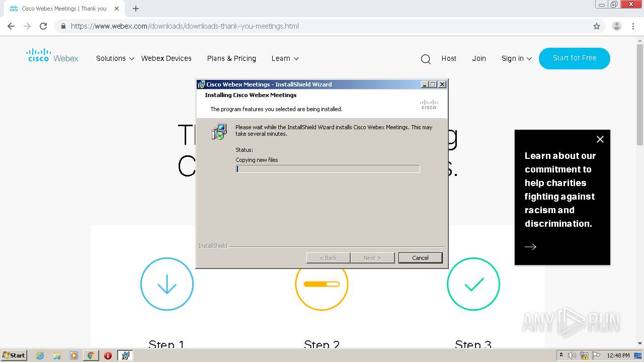Open the Chrome three-dot menu
Image resolution: width=644 pixels, height=362 pixels.
[633, 26]
